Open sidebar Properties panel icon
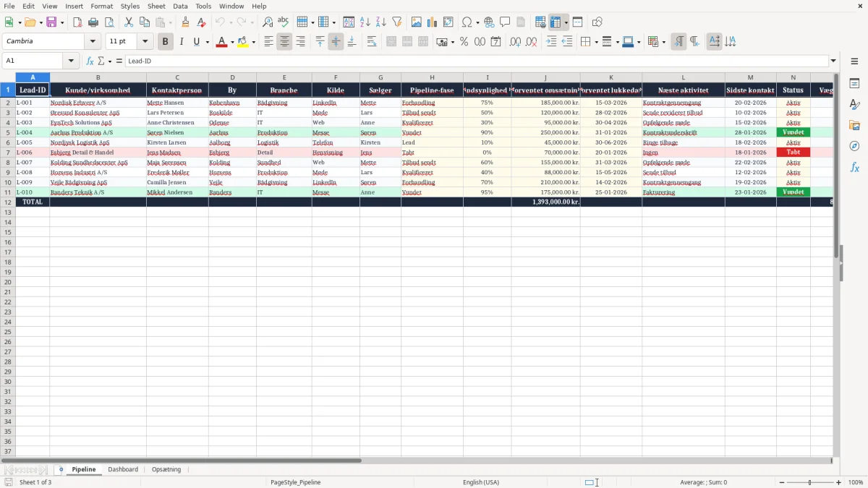 854,84
